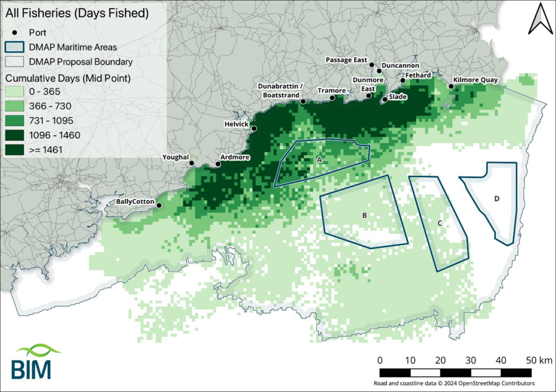Click the Port symbol in the legend
The height and width of the screenshot is (392, 556).
click(x=15, y=33)
